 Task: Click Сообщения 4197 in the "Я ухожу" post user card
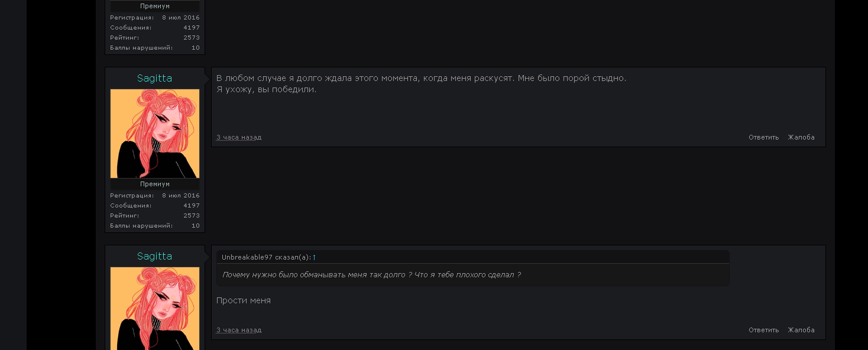point(155,205)
